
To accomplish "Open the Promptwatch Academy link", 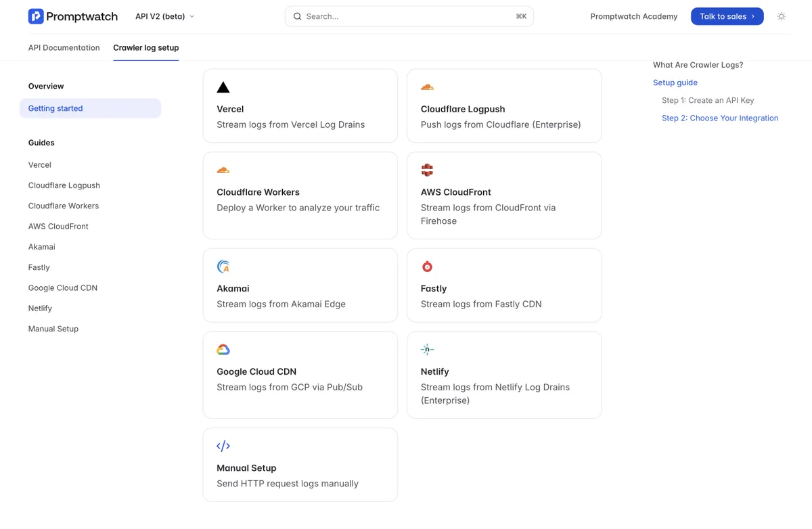I will 633,16.
